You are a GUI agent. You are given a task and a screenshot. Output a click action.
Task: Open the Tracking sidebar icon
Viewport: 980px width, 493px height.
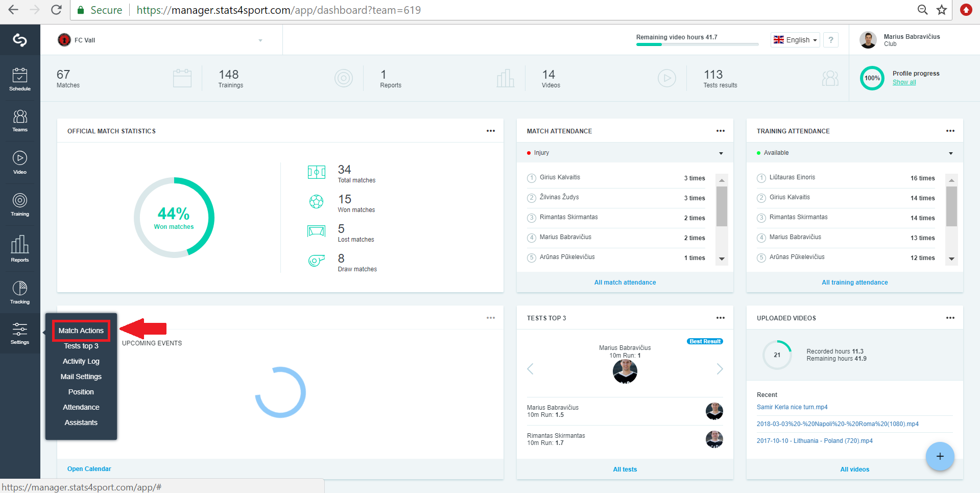[20, 292]
